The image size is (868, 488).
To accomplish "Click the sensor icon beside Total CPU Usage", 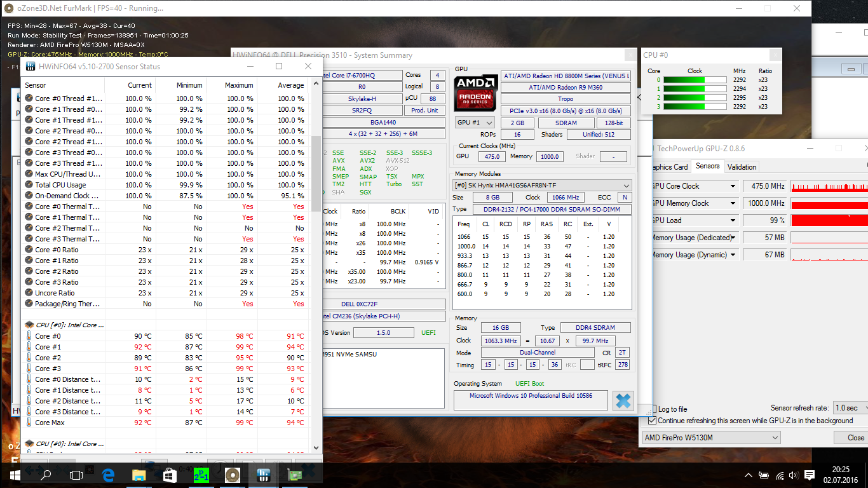I will 29,185.
